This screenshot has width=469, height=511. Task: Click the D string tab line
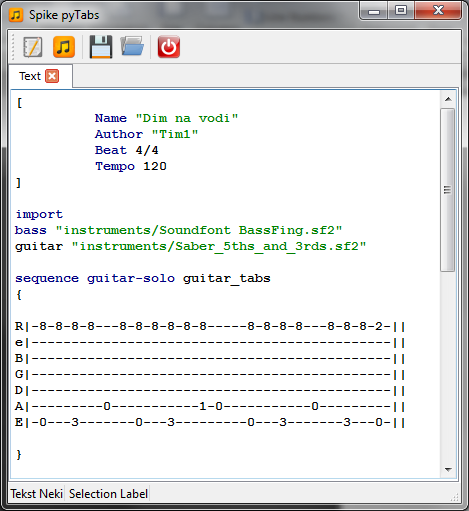click(x=210, y=390)
